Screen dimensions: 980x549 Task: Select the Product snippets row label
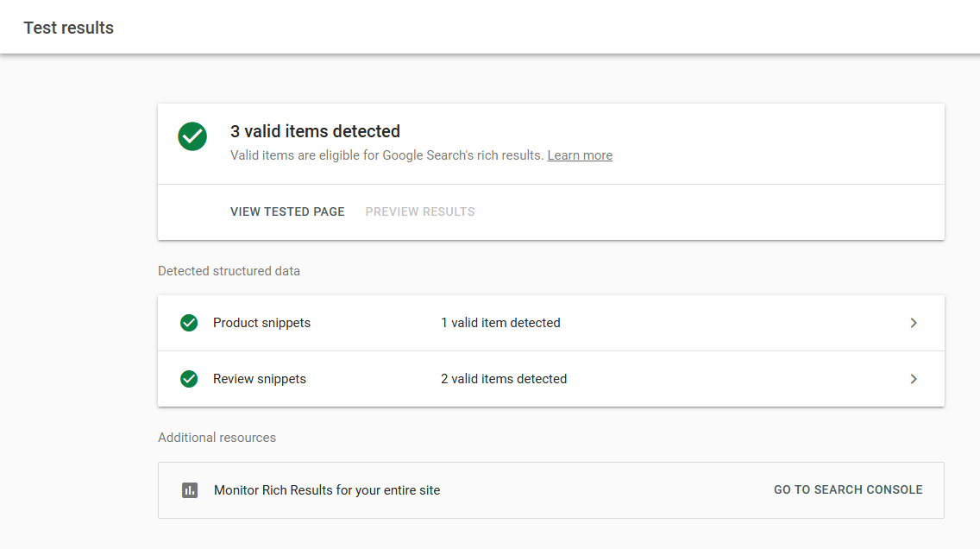[x=261, y=323]
